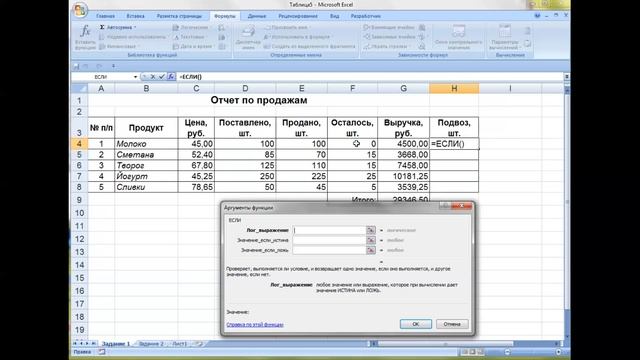Screen dimensions: 640x360
Task: Click the Вставить функцию fx ribbon icon
Action: 85,37
